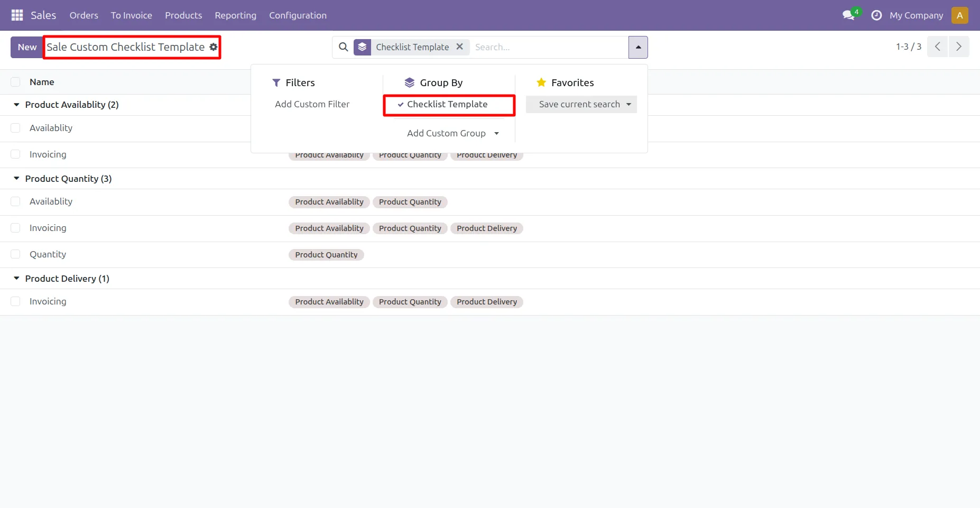This screenshot has height=508, width=980.
Task: Check the Quantity row checkbox
Action: click(15, 254)
